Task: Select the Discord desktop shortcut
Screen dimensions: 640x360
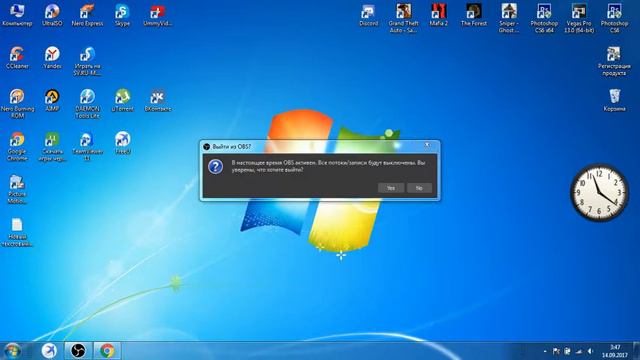Action: [368, 15]
